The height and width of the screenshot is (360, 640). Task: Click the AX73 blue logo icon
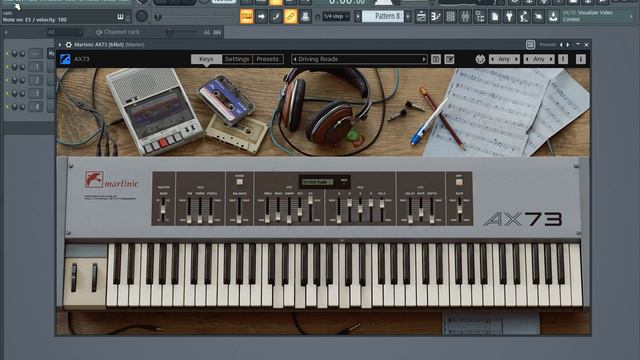click(x=65, y=59)
